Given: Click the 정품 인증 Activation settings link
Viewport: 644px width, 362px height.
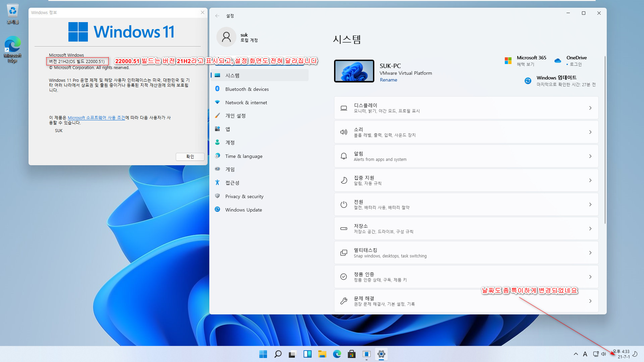Looking at the screenshot, I should (x=466, y=277).
